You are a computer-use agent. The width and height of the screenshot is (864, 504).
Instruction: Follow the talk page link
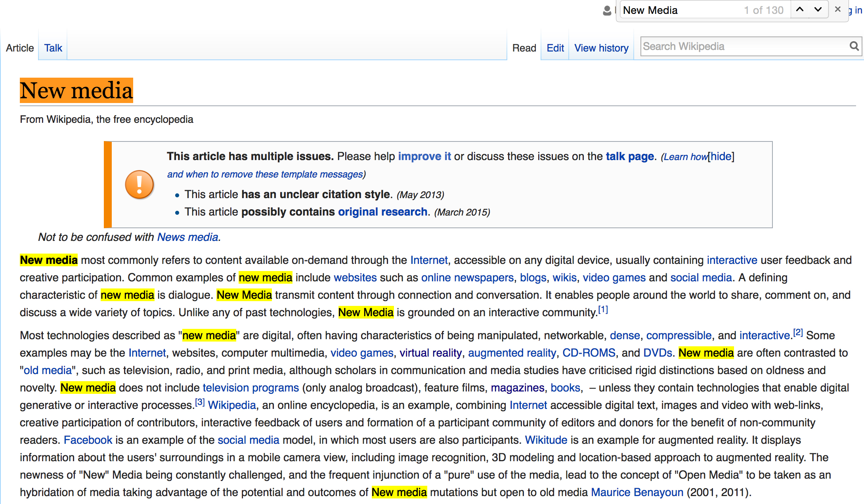click(629, 157)
